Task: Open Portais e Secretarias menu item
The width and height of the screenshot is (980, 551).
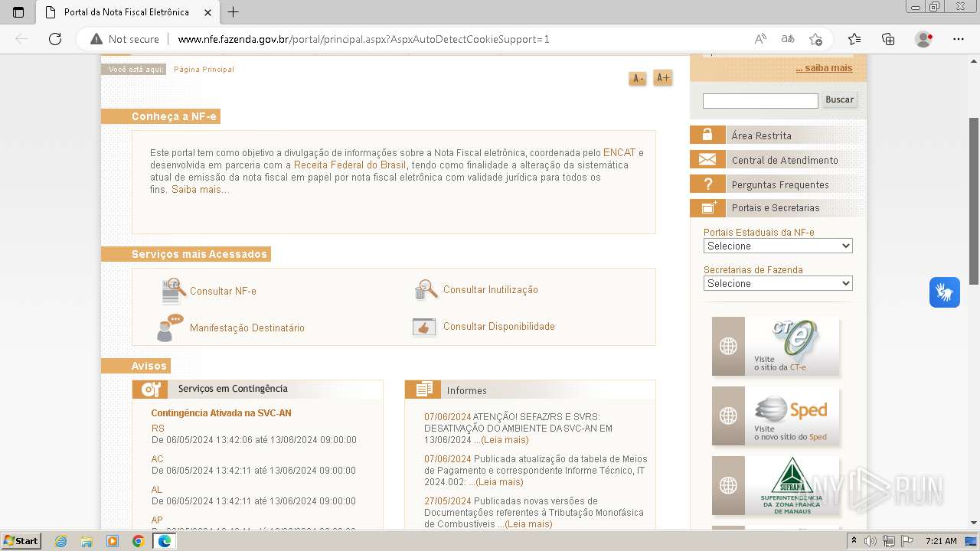Action: tap(776, 207)
